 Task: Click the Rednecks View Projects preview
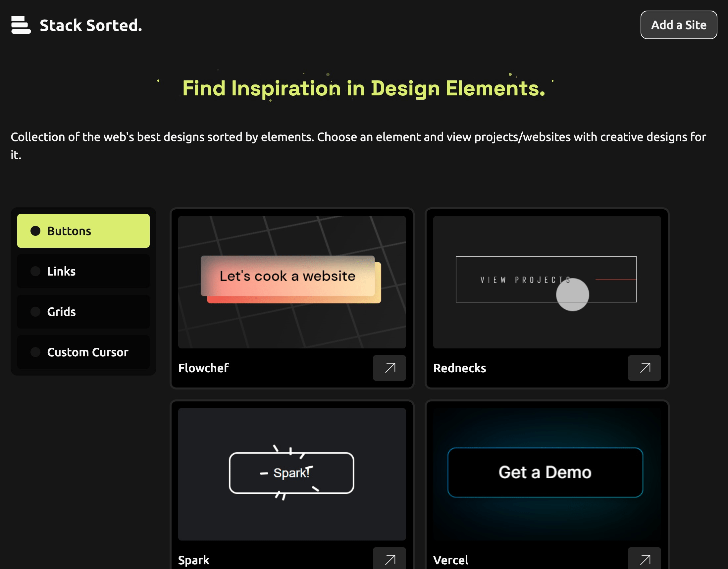point(547,282)
